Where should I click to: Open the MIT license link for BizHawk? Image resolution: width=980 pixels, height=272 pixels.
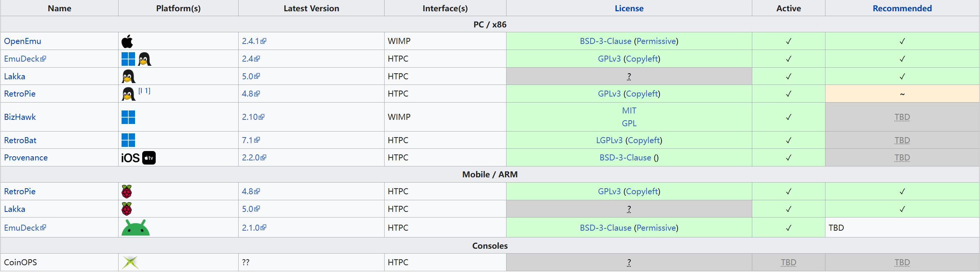point(629,110)
